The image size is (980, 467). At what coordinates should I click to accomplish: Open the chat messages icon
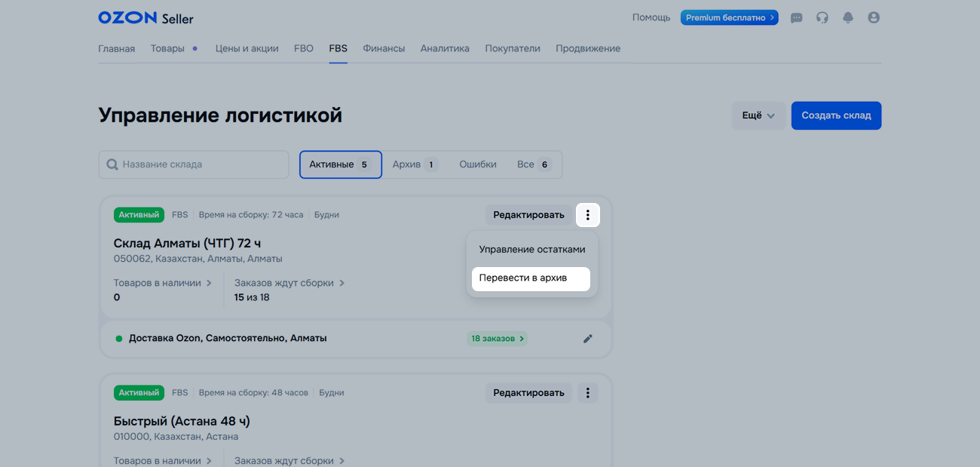point(796,18)
